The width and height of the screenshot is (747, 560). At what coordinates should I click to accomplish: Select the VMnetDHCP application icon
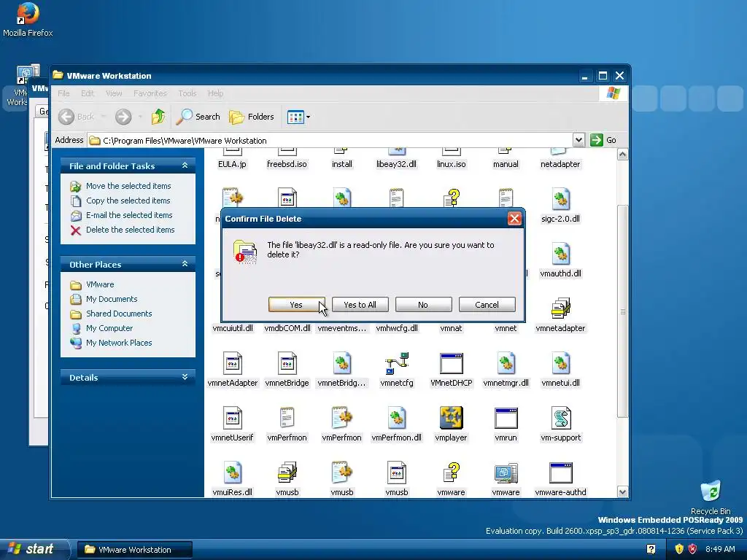point(451,363)
